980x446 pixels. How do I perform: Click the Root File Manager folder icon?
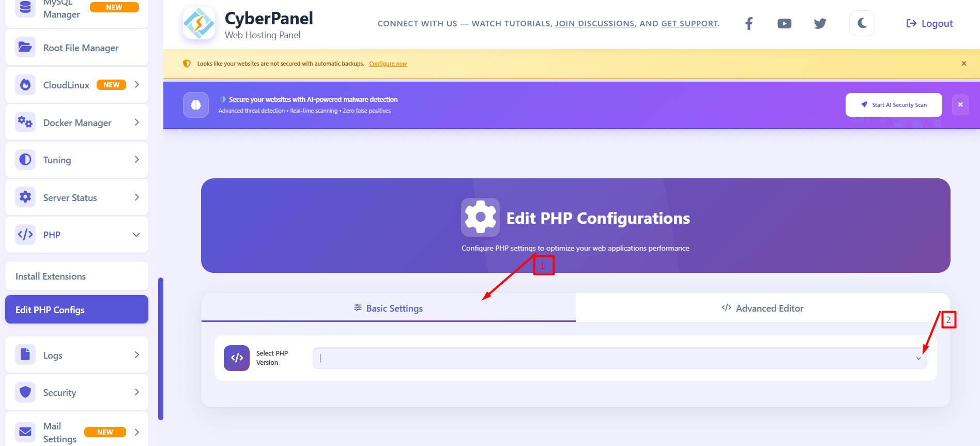coord(25,48)
